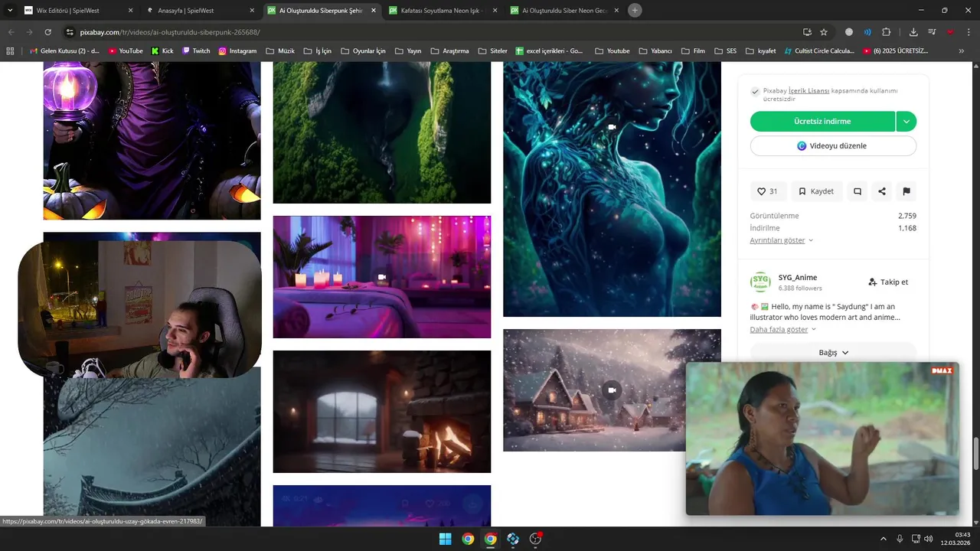Open the comment icon next to Kaydet
This screenshot has height=551, width=980.
pos(857,191)
